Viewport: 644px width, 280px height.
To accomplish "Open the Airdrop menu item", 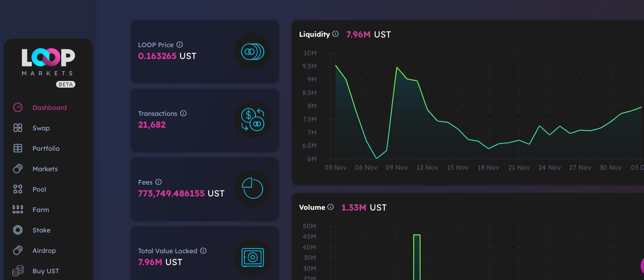I will tap(44, 250).
